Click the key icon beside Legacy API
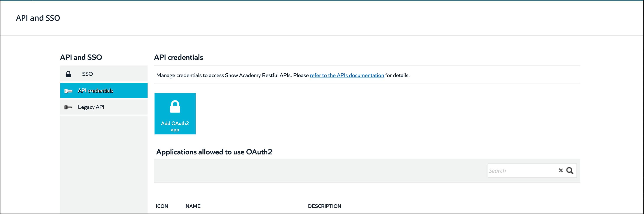 click(x=68, y=107)
